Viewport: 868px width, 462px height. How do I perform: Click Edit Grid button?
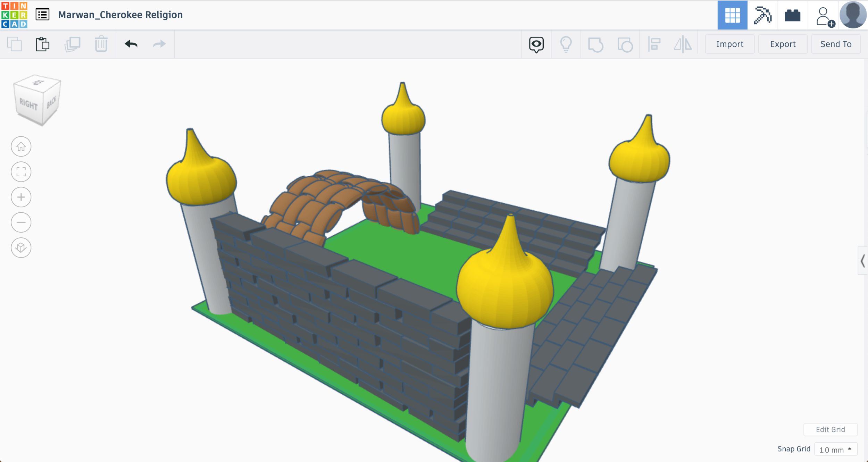coord(830,429)
